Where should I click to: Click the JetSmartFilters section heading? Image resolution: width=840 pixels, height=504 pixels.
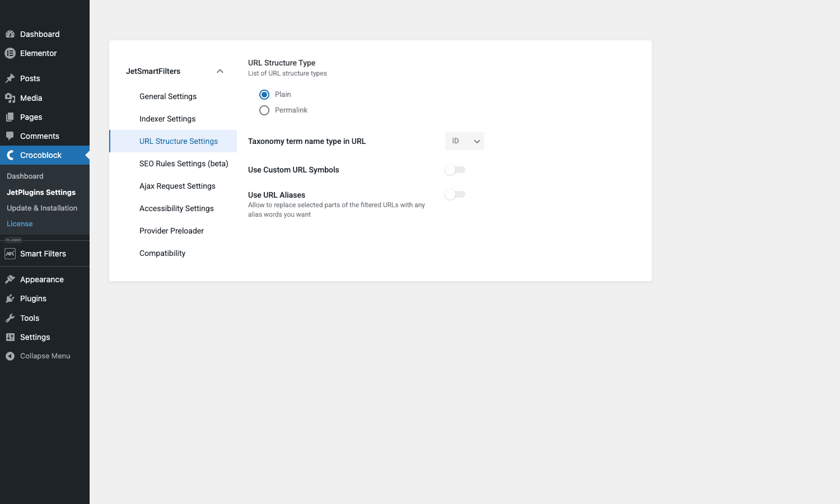click(153, 71)
